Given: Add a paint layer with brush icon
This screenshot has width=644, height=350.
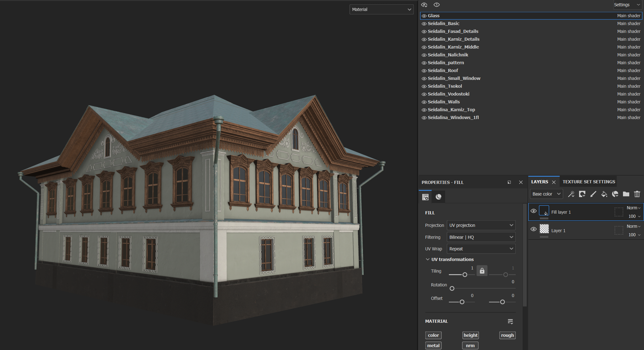Looking at the screenshot, I should tap(593, 194).
